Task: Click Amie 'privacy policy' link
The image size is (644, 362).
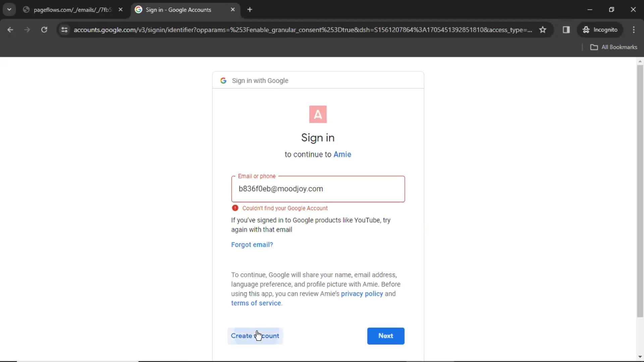Action: tap(362, 294)
